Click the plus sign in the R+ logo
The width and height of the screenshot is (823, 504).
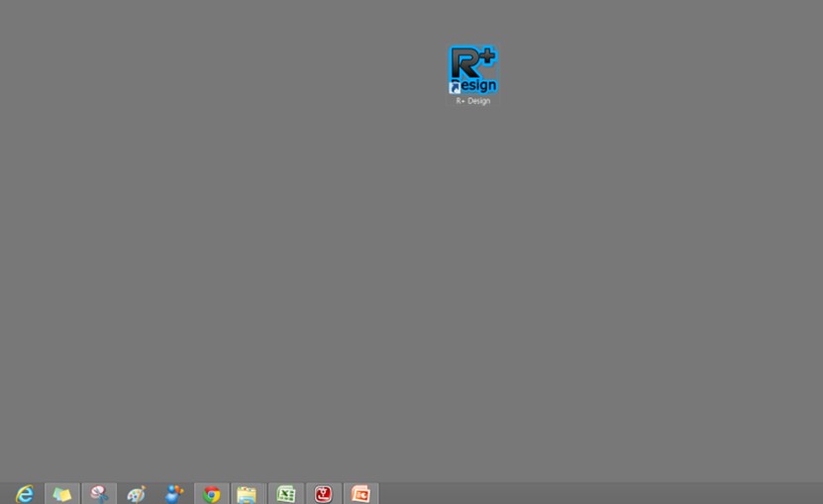(x=486, y=55)
